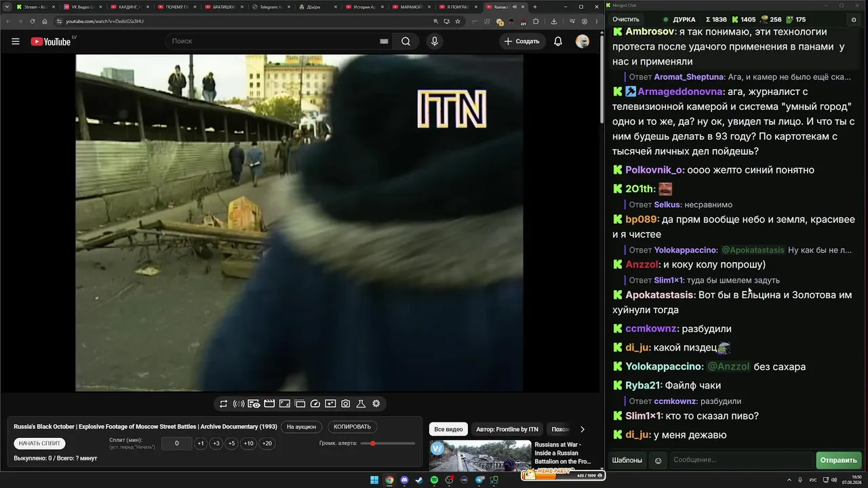Toggle the loop icon under the player
Screen dimensions: 868x488
pos(223,404)
